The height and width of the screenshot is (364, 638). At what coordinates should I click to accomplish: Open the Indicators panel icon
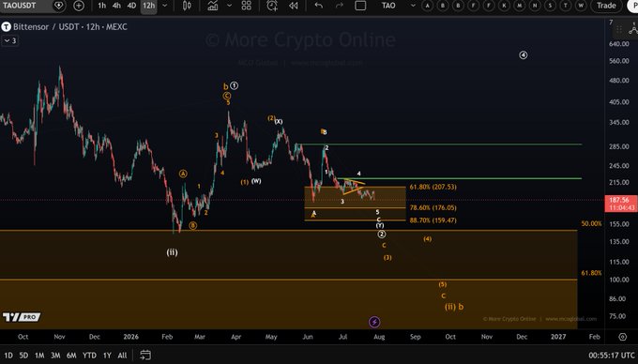[x=212, y=6]
